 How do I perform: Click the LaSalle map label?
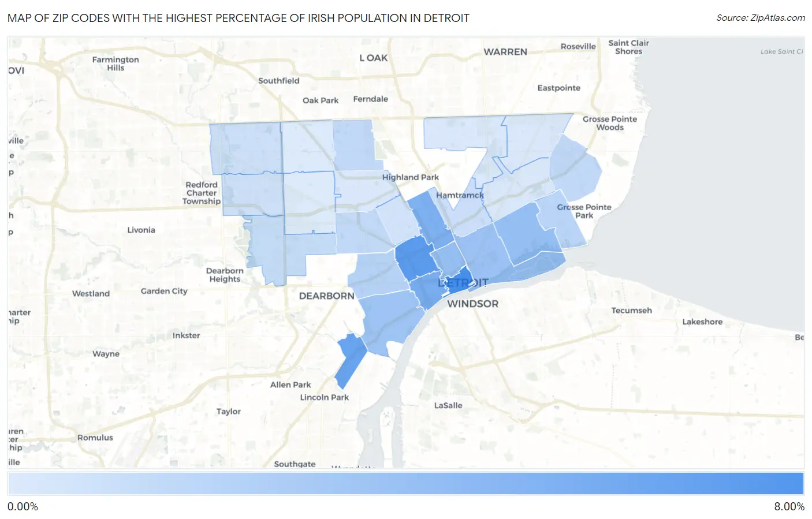pos(448,405)
